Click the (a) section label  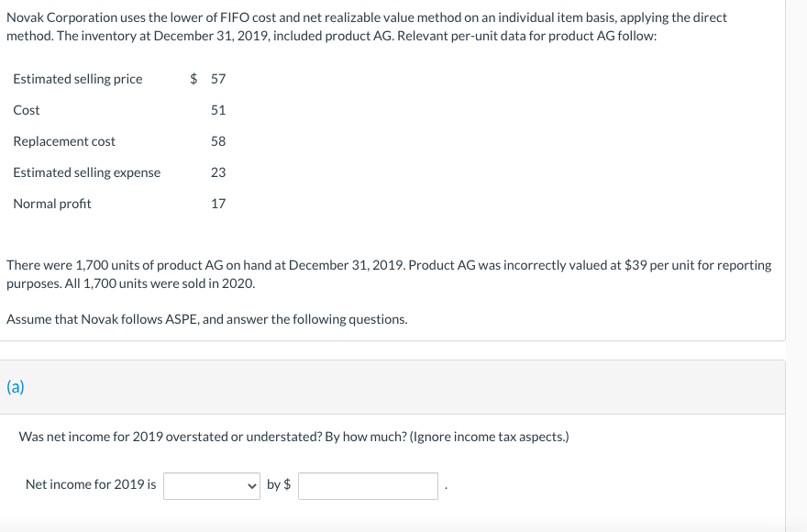tap(16, 387)
